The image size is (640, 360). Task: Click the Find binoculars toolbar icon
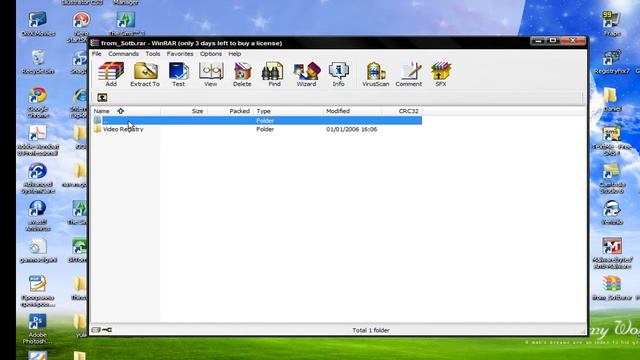click(x=274, y=74)
